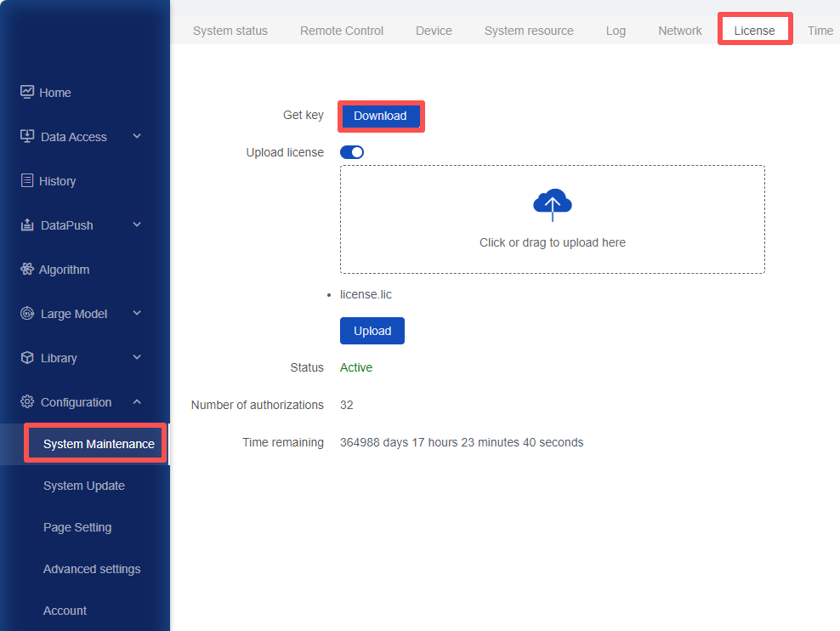The width and height of the screenshot is (840, 631).
Task: Click the Active status text
Action: [x=356, y=367]
